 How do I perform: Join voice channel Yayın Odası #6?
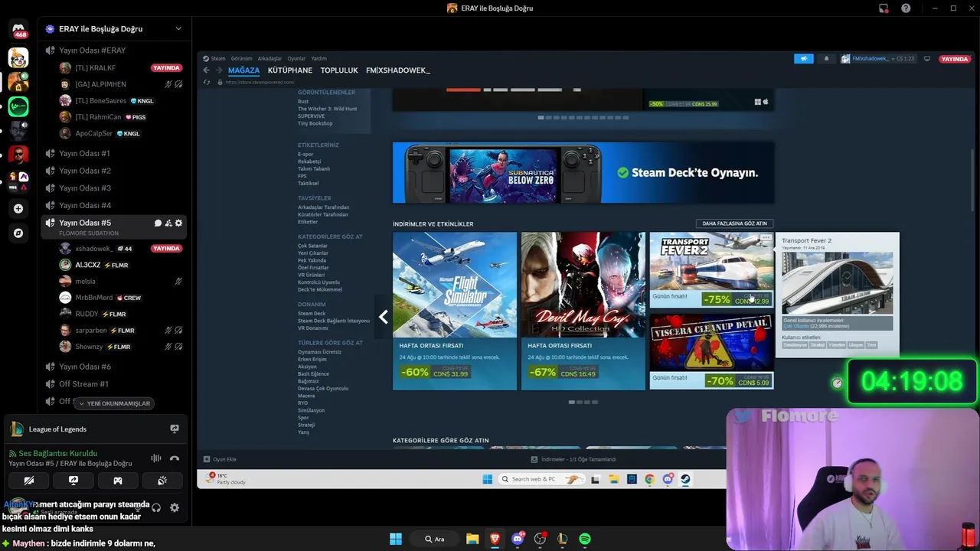[84, 367]
